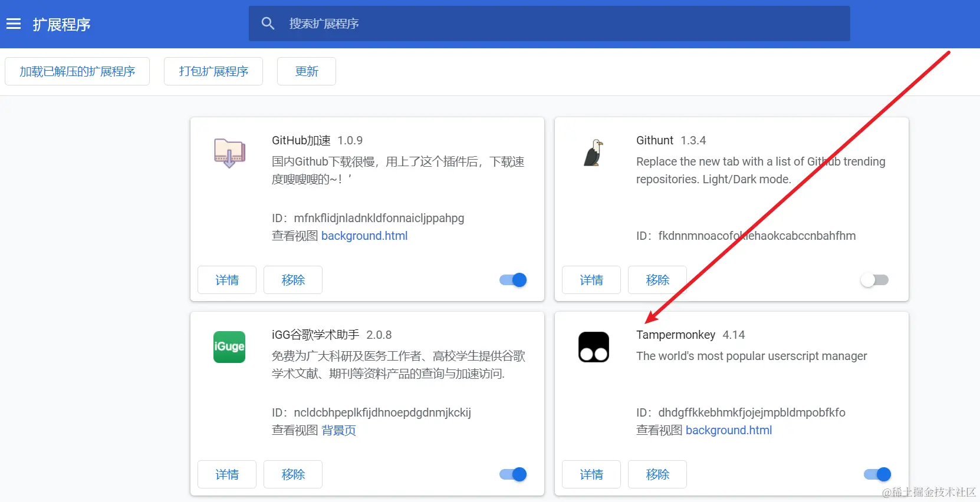Viewport: 980px width, 502px height.
Task: Open 详情 for iGG谷歌学术助手
Action: pos(227,474)
